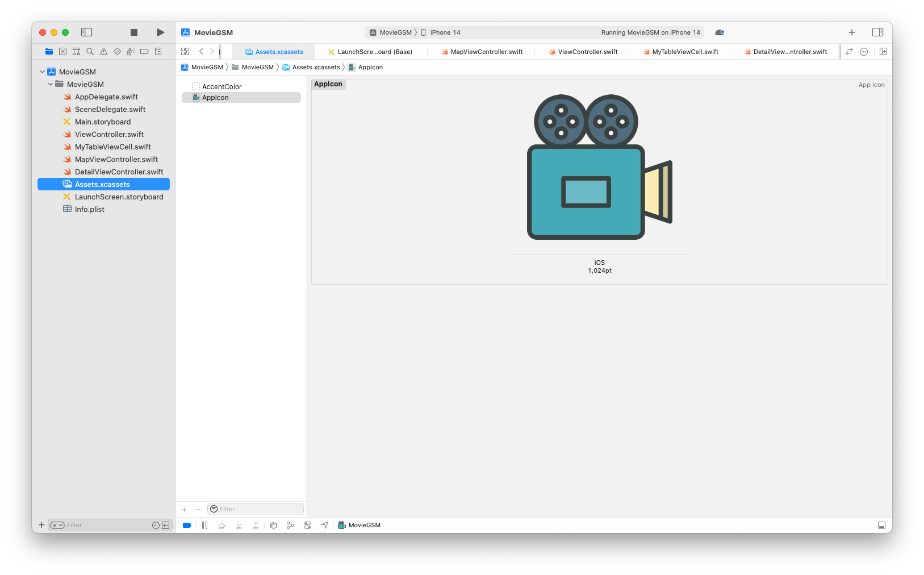
Task: Click the Run (play) button
Action: click(161, 32)
